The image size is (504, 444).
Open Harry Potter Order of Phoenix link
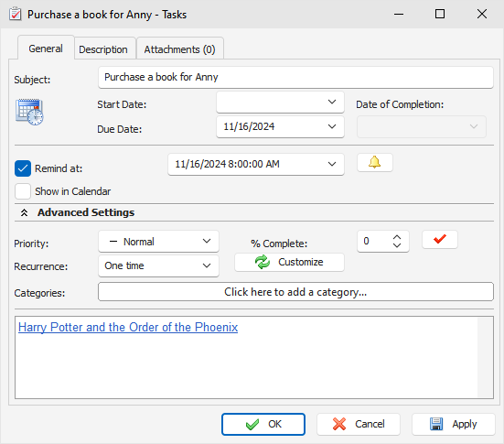click(128, 327)
